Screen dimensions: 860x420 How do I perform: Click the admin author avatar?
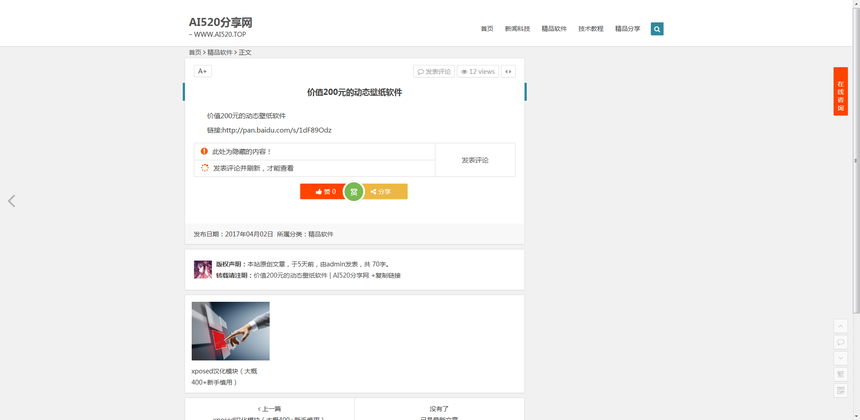coord(202,269)
